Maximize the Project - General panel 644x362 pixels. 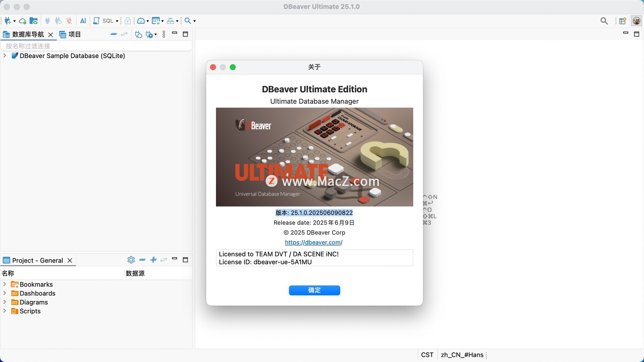click(x=185, y=260)
